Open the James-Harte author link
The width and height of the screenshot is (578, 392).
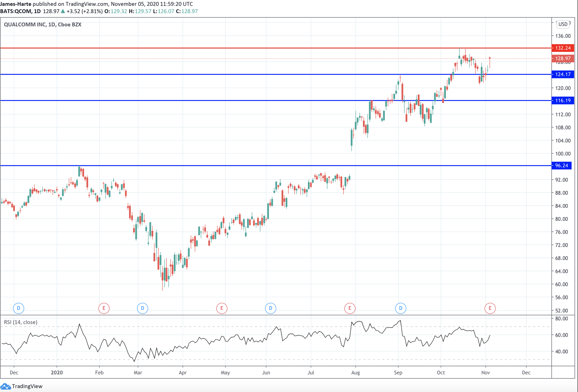[x=16, y=4]
